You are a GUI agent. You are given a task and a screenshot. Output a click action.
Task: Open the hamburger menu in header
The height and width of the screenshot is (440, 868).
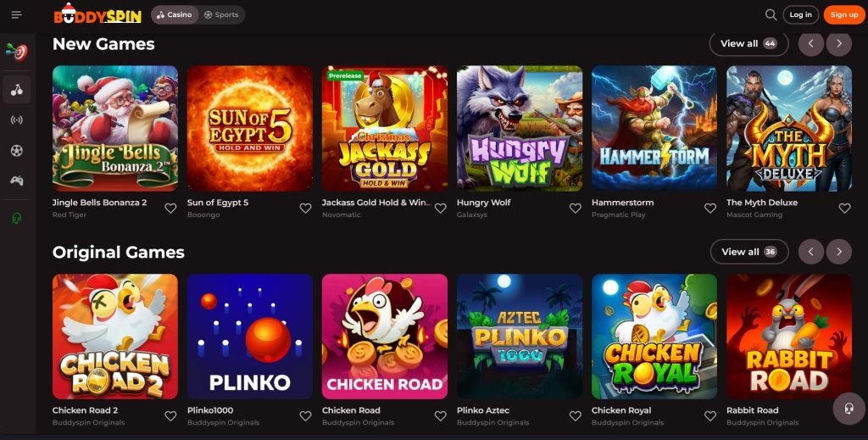[x=17, y=14]
